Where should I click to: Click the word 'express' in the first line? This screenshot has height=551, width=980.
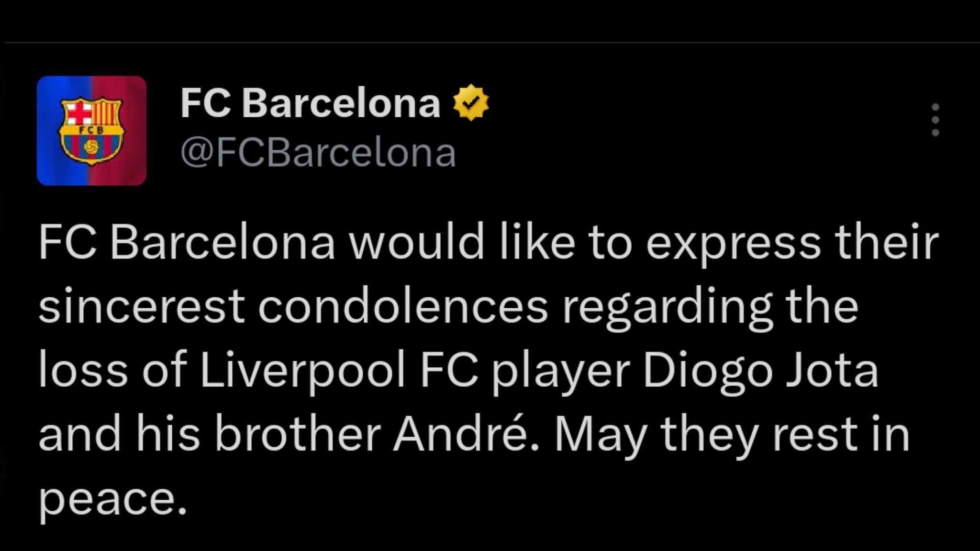click(x=733, y=243)
